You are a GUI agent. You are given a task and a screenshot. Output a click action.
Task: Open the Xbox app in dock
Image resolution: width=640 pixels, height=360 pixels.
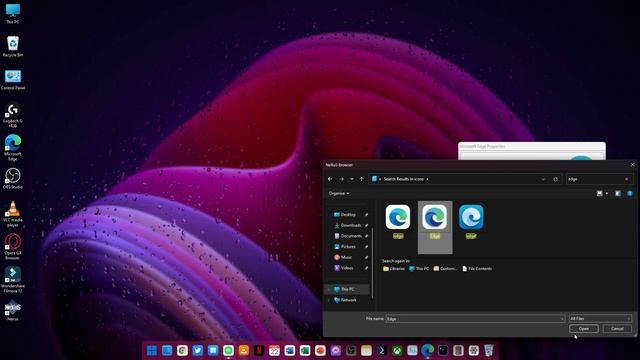[397, 350]
